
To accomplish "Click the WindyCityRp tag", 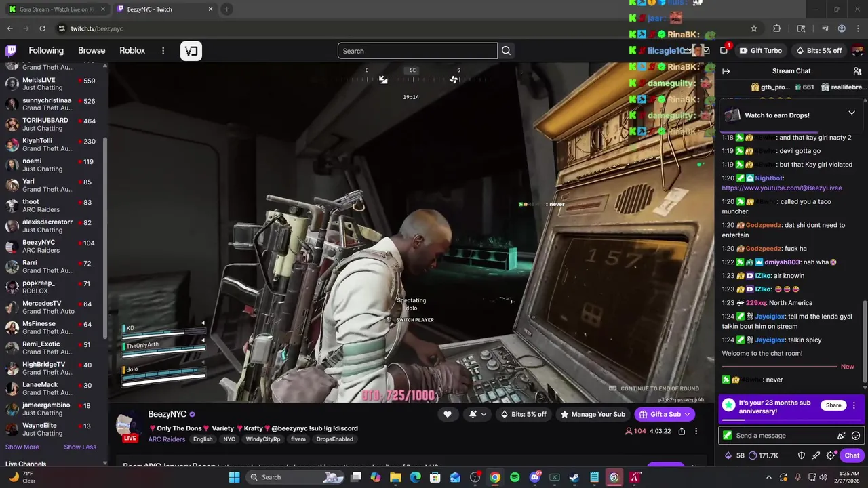I will coord(263,439).
